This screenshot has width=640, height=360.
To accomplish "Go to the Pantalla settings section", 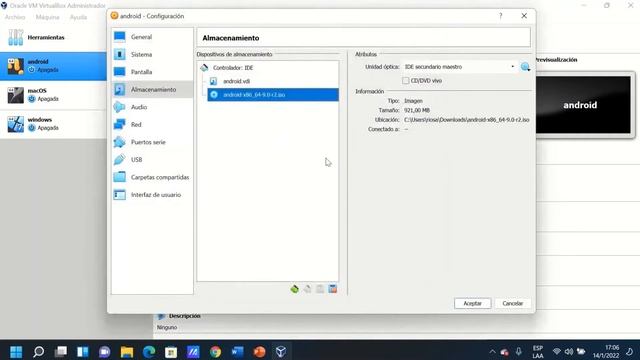I will tap(152, 72).
